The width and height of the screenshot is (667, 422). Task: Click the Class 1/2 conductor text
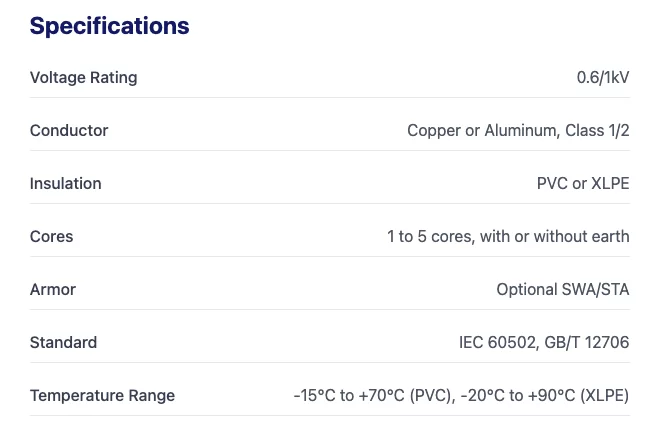coord(597,131)
